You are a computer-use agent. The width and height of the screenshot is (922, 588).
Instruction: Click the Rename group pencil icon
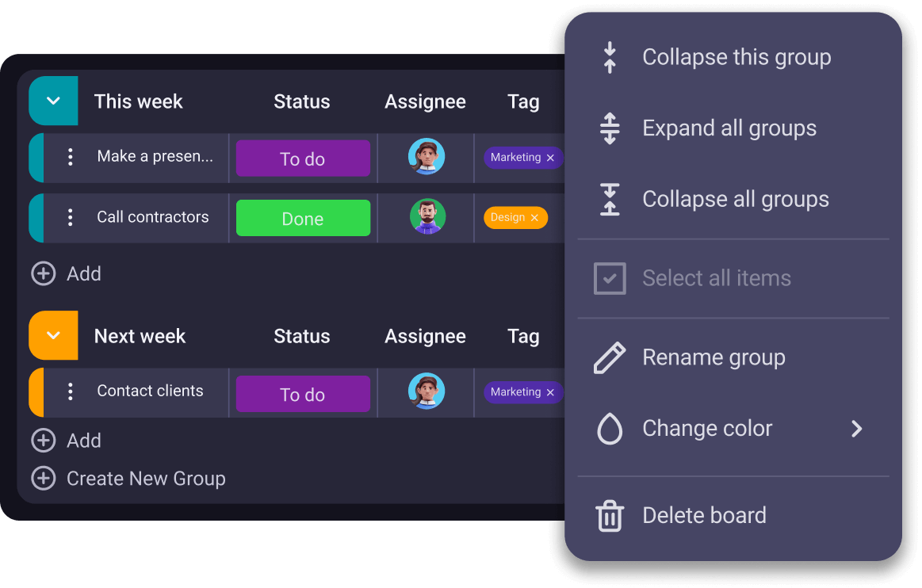609,357
